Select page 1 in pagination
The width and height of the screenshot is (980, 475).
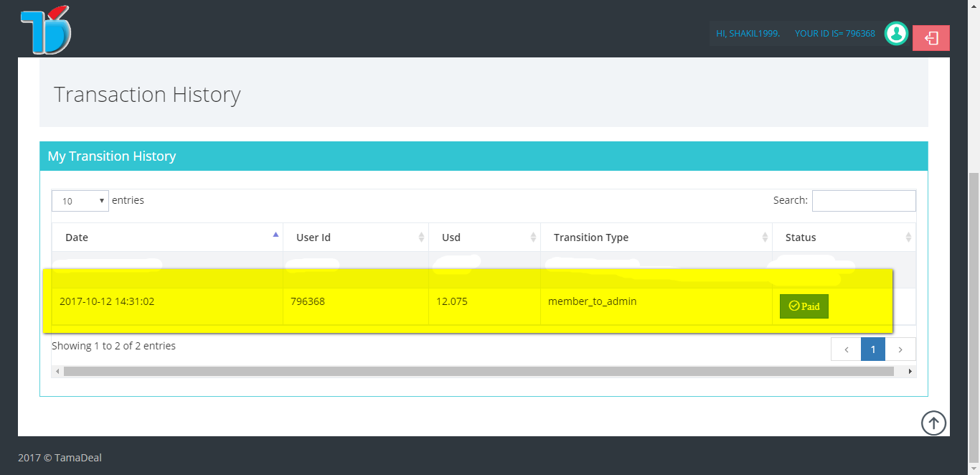873,349
